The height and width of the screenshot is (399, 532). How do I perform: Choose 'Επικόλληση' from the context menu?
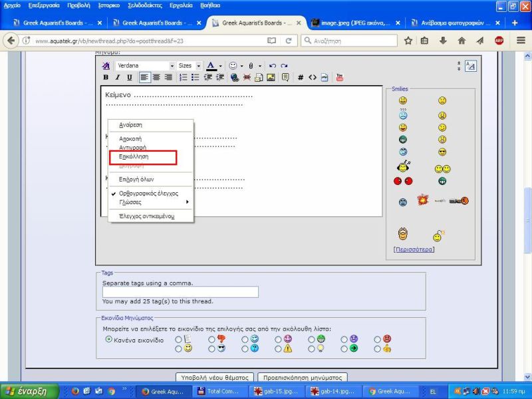coord(134,157)
